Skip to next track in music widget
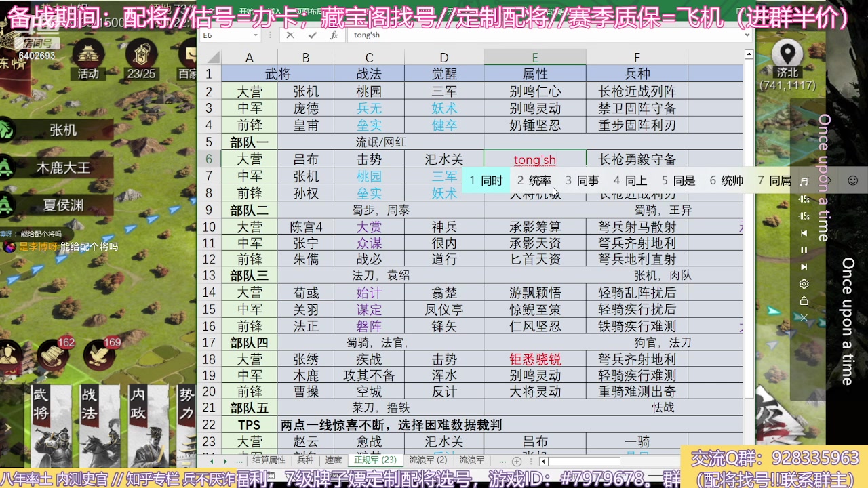Viewport: 868px width, 488px height. (804, 267)
